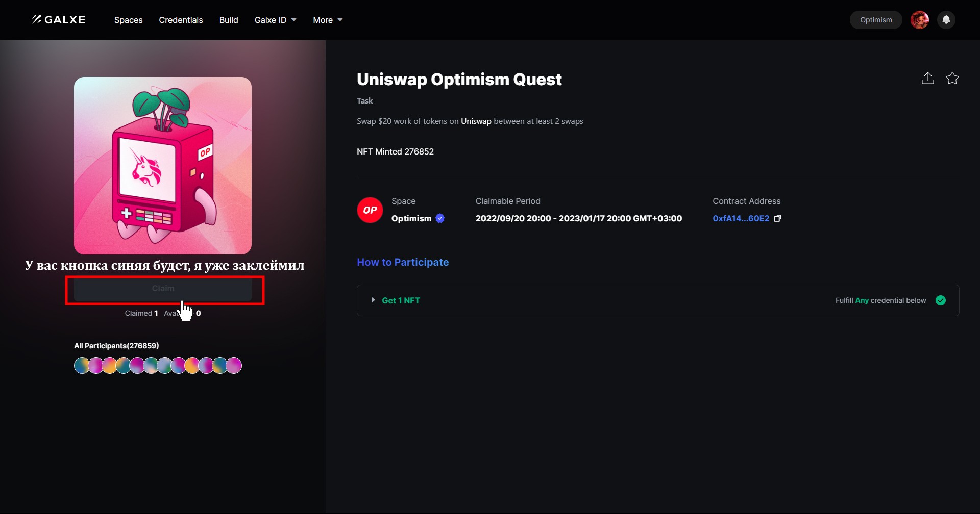This screenshot has height=514, width=980.
Task: Share the quest via share icon
Action: click(928, 78)
